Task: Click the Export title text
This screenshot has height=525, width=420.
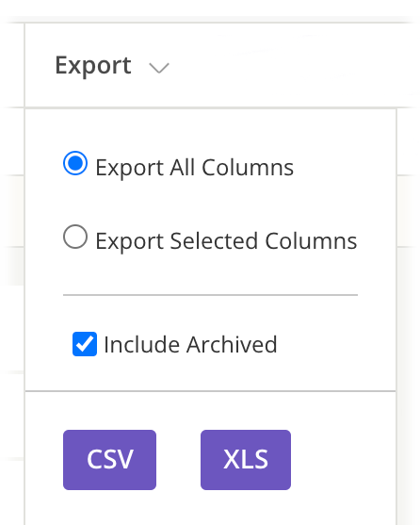Action: coord(93,66)
